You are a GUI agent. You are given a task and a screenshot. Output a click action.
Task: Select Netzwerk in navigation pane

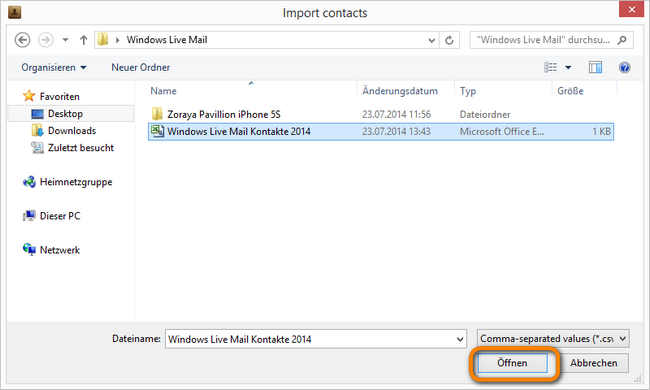click(60, 250)
